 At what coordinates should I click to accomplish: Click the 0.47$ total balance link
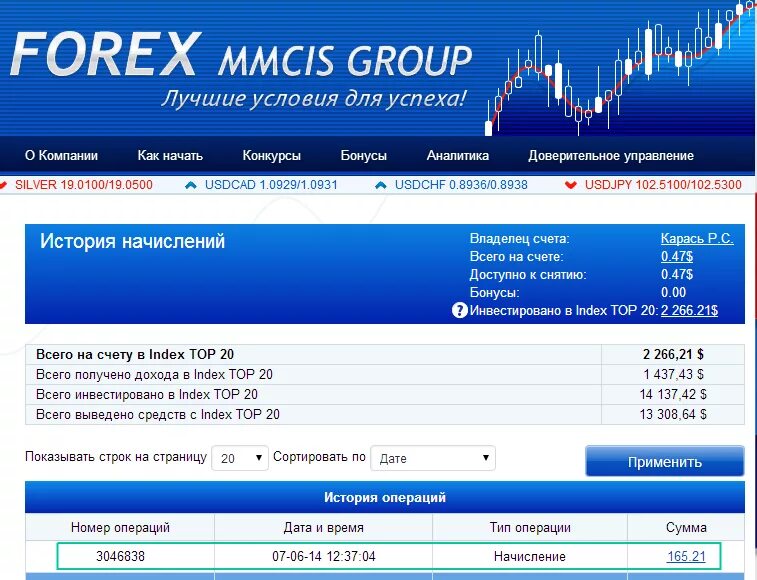pyautogui.click(x=677, y=256)
